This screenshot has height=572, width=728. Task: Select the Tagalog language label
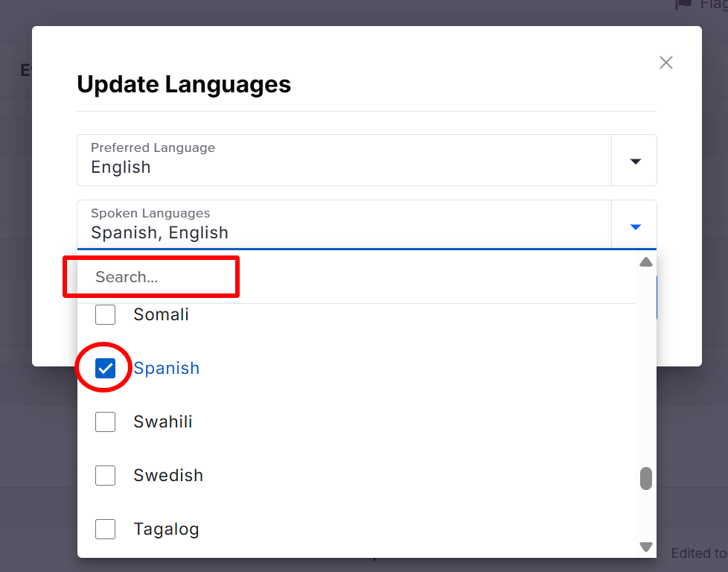(166, 530)
